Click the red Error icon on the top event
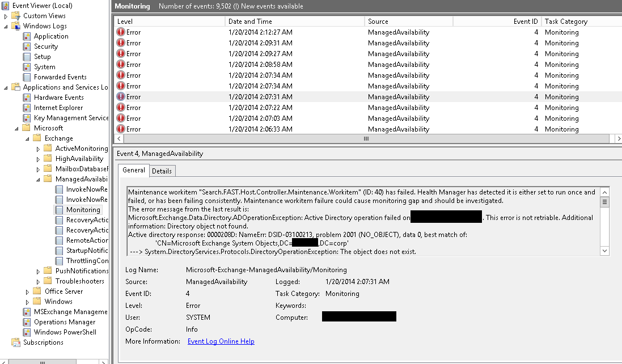Image resolution: width=622 pixels, height=364 pixels. tap(120, 32)
